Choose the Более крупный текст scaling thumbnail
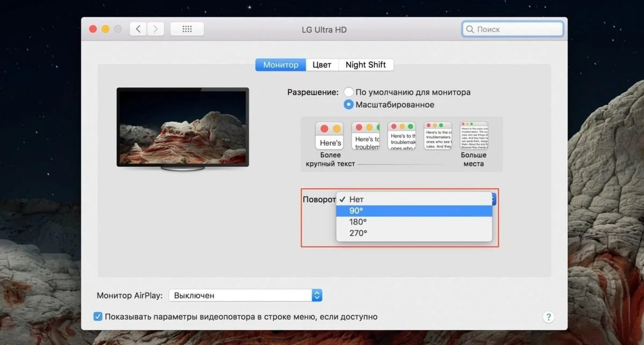644x345 pixels. pyautogui.click(x=330, y=135)
